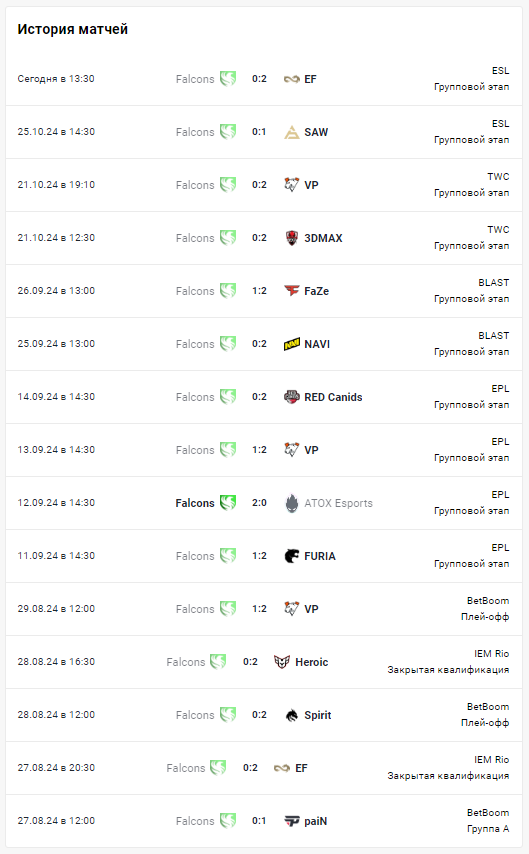Screen dimensions: 529x854
Task: Click the 3DMAX team logo
Action: click(x=291, y=238)
